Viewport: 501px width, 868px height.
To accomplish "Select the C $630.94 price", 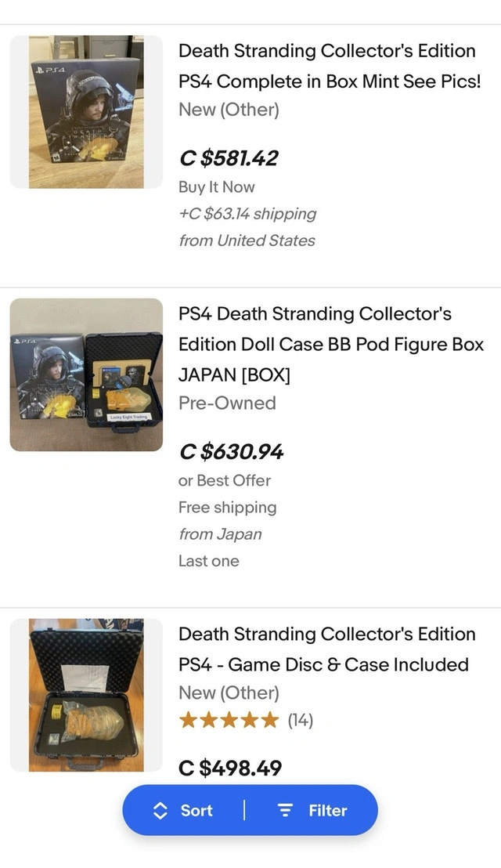I will click(x=231, y=452).
